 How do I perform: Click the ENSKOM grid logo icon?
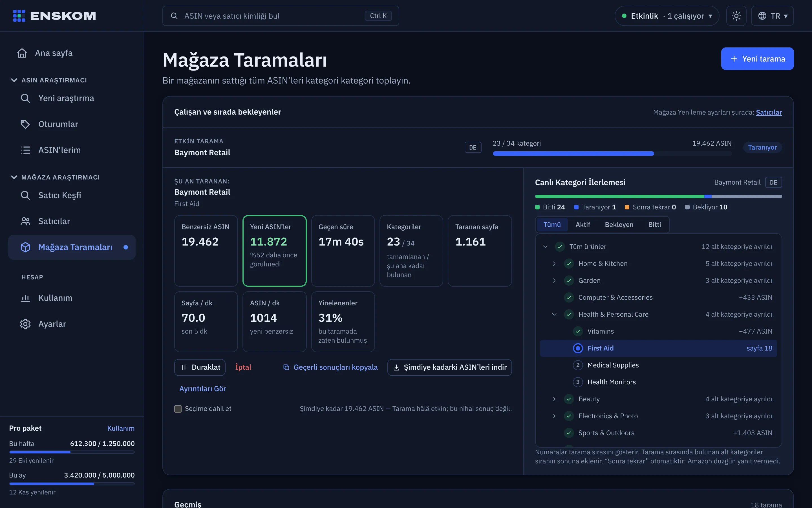coord(19,16)
